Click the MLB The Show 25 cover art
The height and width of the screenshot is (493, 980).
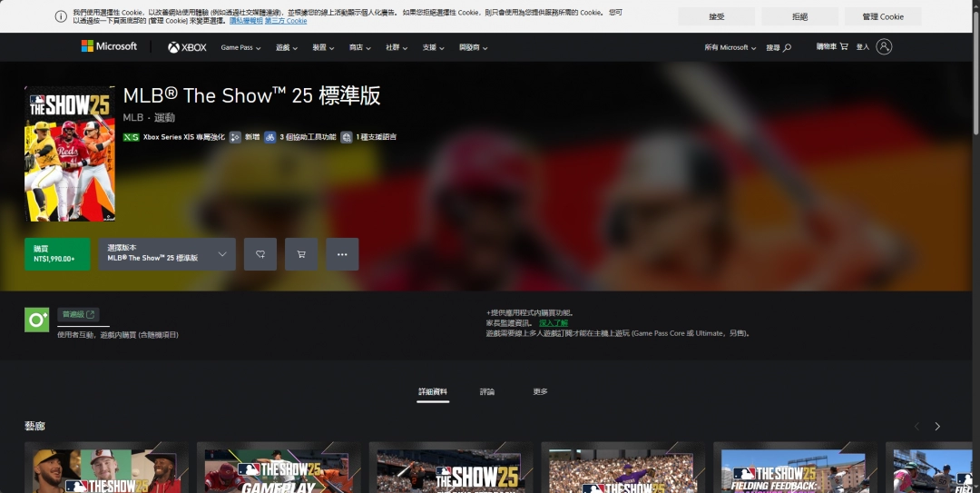click(69, 154)
